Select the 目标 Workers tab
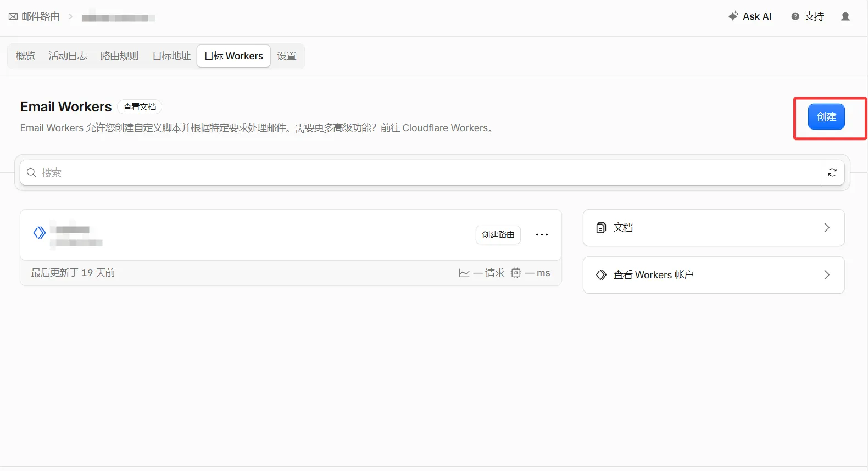This screenshot has height=471, width=868. coord(233,56)
